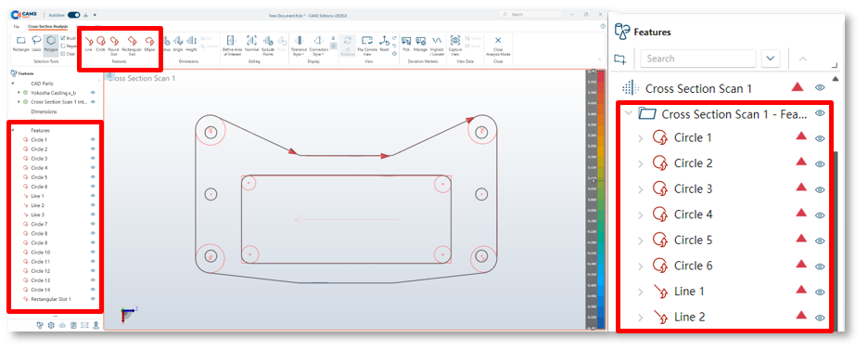Click Capture View
Viewport: 868px width, 351px height.
point(455,45)
